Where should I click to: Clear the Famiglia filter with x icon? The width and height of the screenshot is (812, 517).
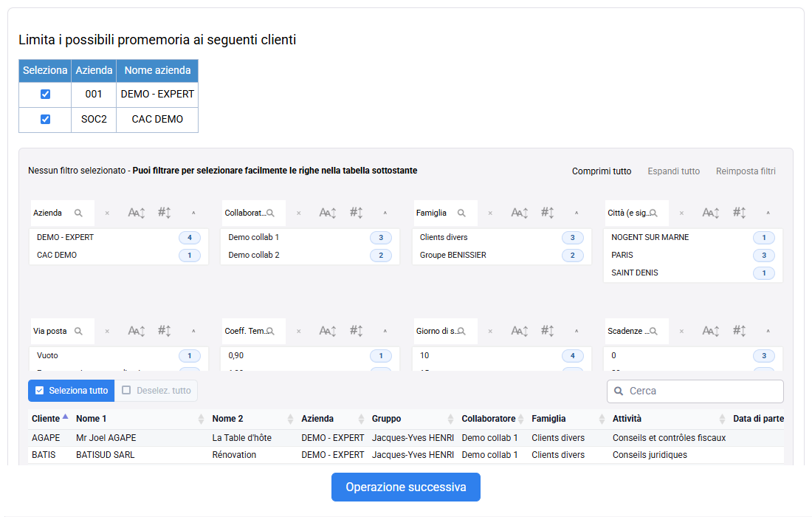pos(490,213)
